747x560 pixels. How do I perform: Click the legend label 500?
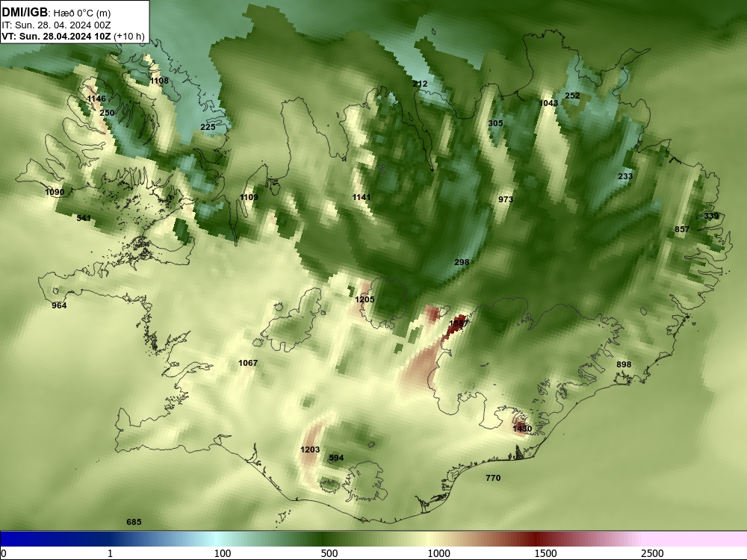click(329, 553)
